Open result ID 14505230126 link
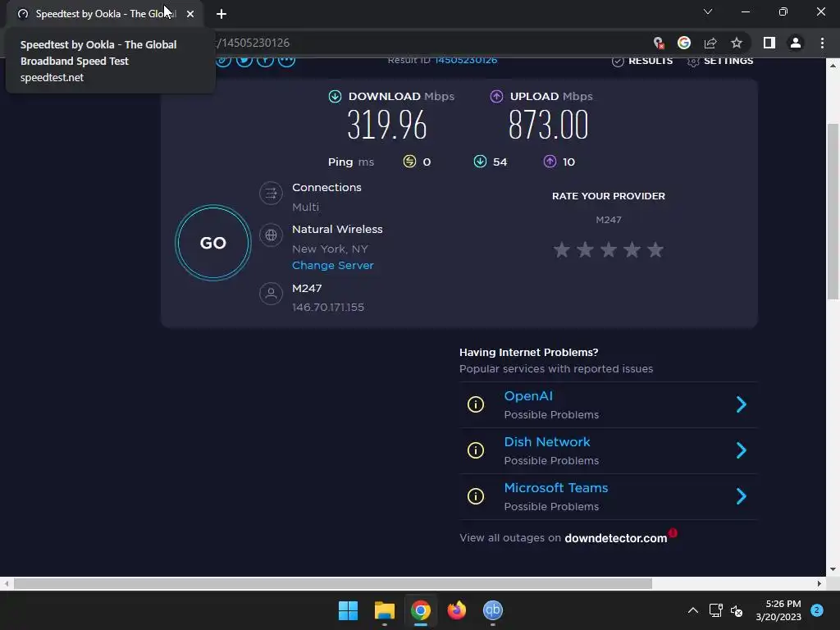 pyautogui.click(x=466, y=60)
